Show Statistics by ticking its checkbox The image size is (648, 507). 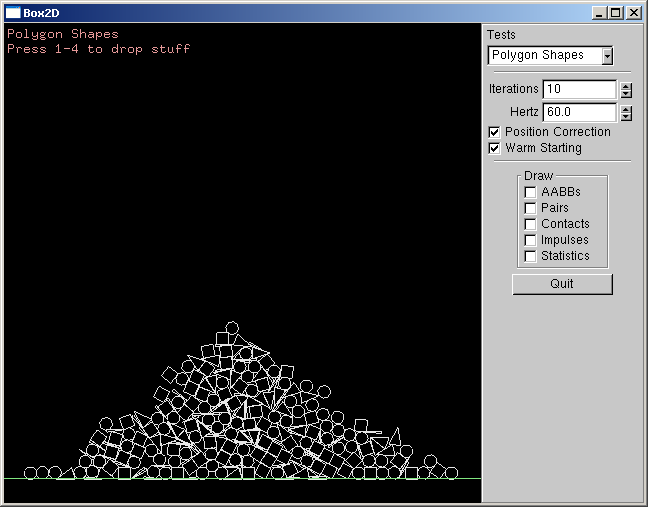click(x=530, y=256)
